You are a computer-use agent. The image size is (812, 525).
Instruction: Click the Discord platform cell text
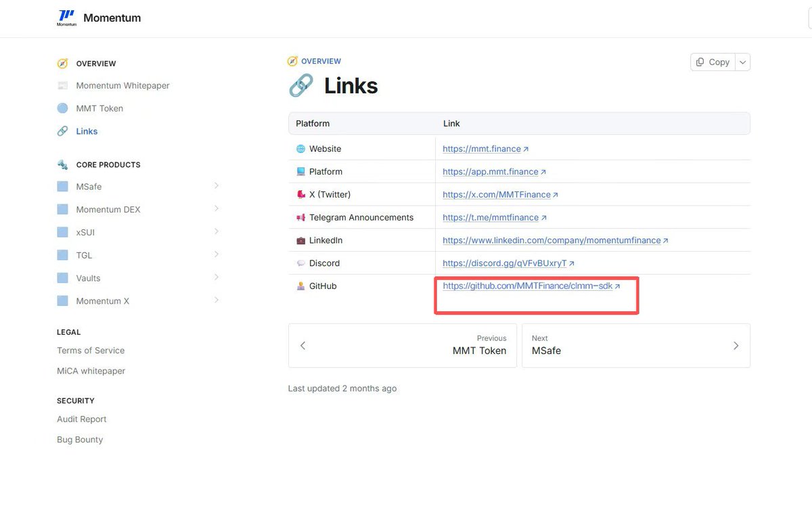coord(324,263)
